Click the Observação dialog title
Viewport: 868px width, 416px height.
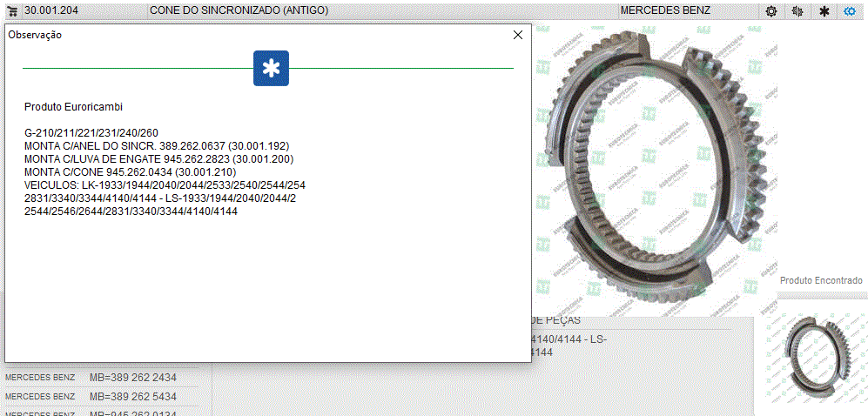(x=35, y=35)
